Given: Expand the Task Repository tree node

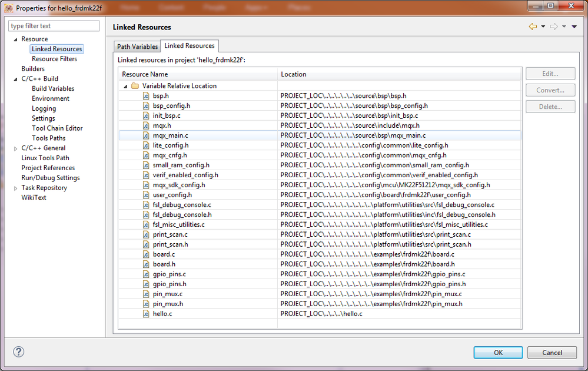Looking at the screenshot, I should click(15, 188).
